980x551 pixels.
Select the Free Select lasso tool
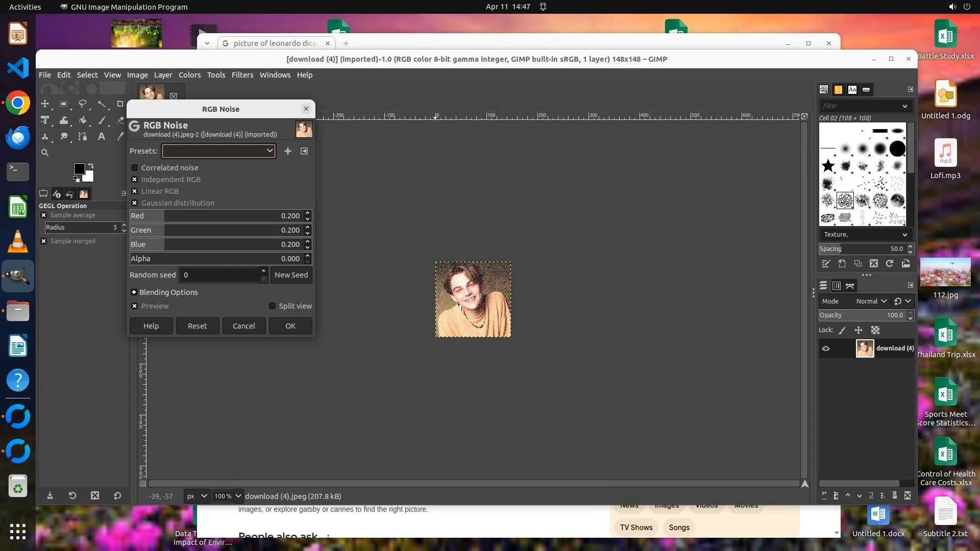click(82, 104)
